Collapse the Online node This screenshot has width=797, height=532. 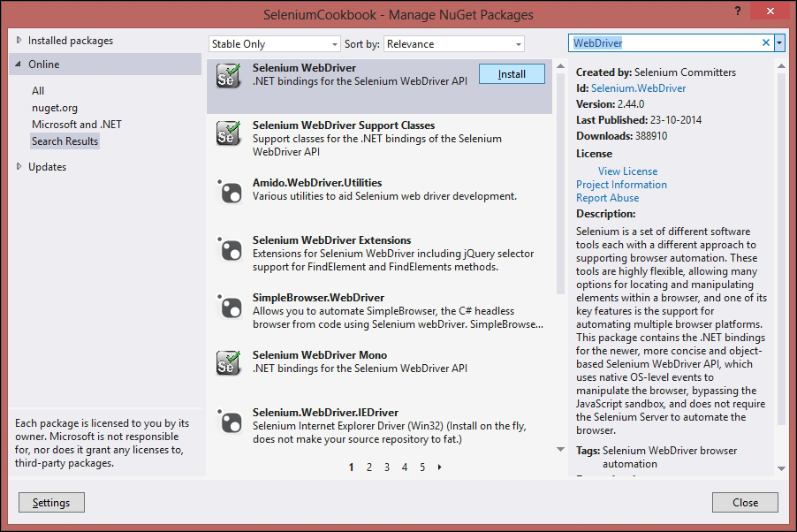click(x=19, y=65)
